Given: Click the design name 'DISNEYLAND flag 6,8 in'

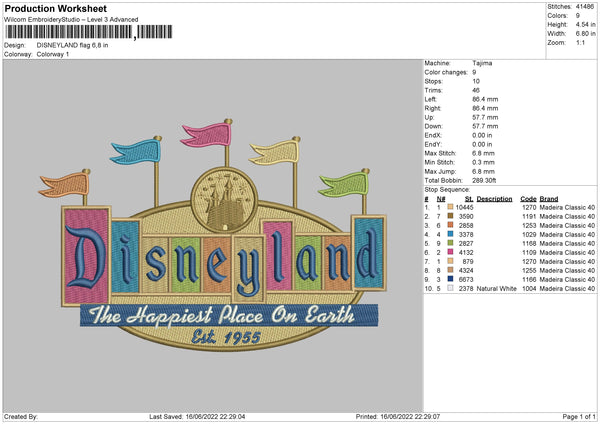Looking at the screenshot, I should [x=72, y=45].
